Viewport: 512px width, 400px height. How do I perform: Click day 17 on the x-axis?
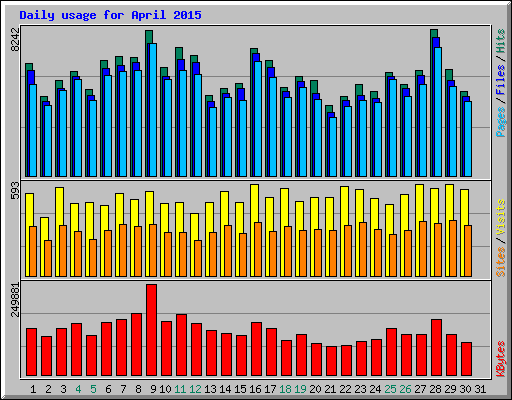pyautogui.click(x=270, y=389)
